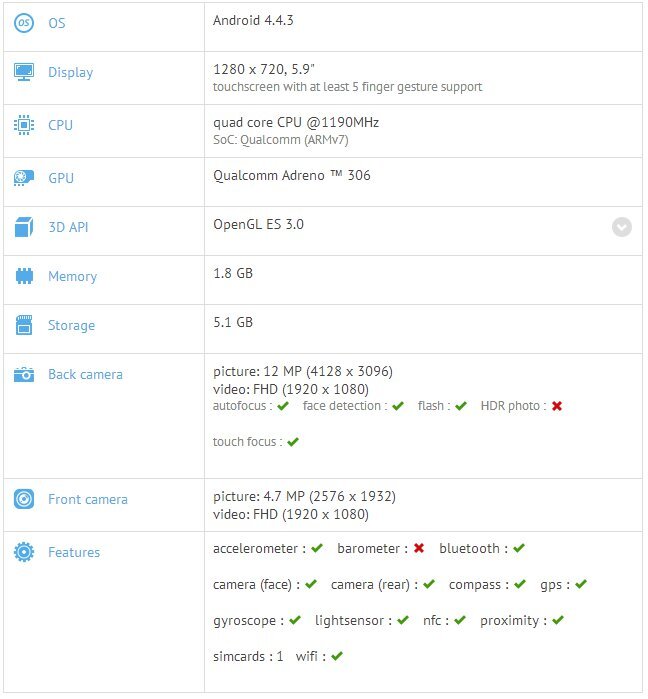This screenshot has width=648, height=699.
Task: Click the Qualcomm Adreno 306 text
Action: 292,175
